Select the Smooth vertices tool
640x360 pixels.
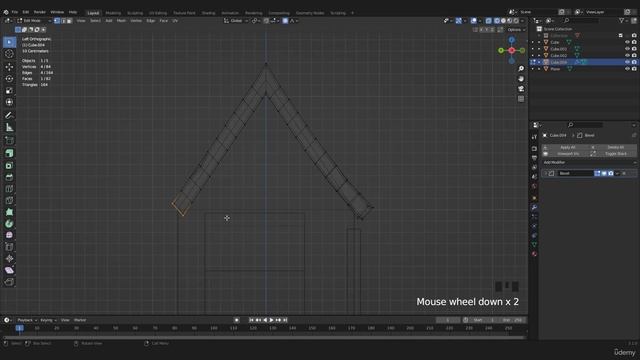pos(9,235)
